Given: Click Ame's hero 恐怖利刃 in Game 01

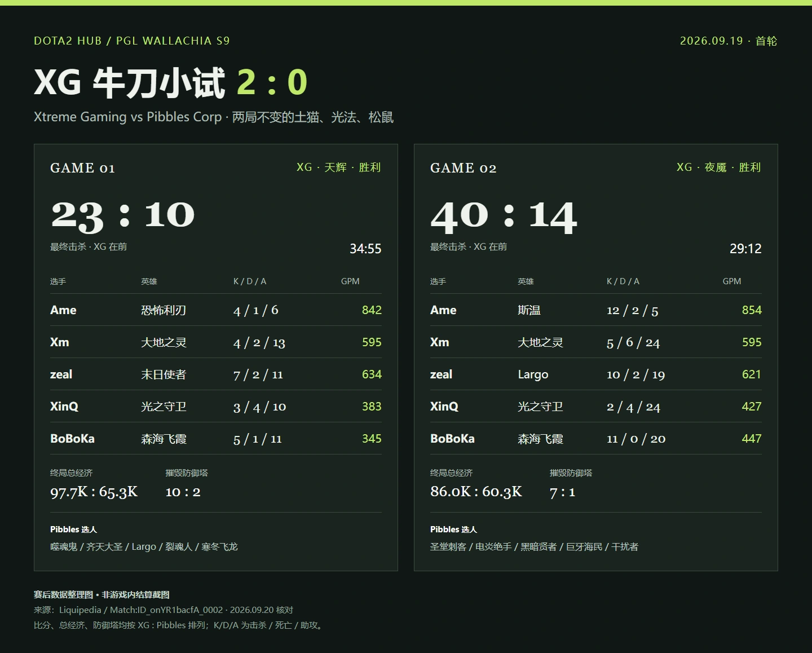Looking at the screenshot, I should [164, 310].
